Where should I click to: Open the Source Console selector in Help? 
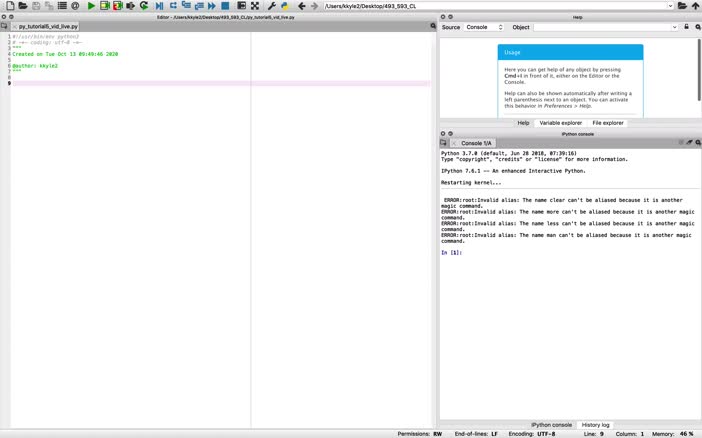pos(484,27)
